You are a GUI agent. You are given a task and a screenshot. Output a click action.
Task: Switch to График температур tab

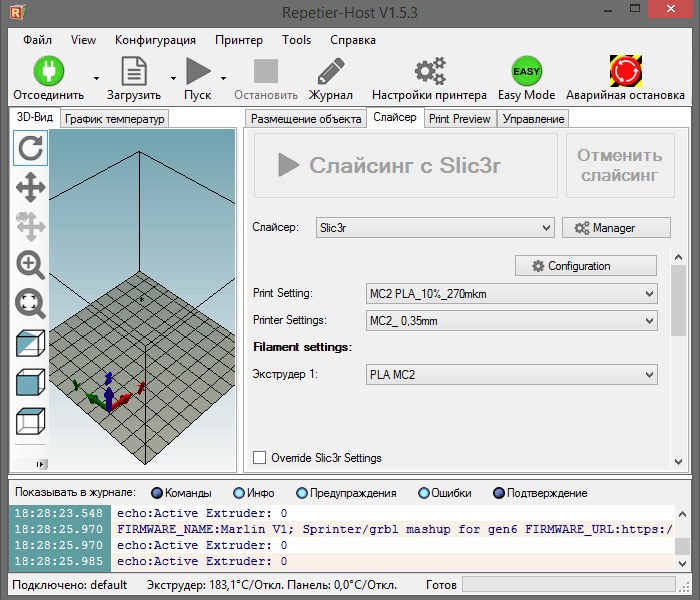coord(114,119)
